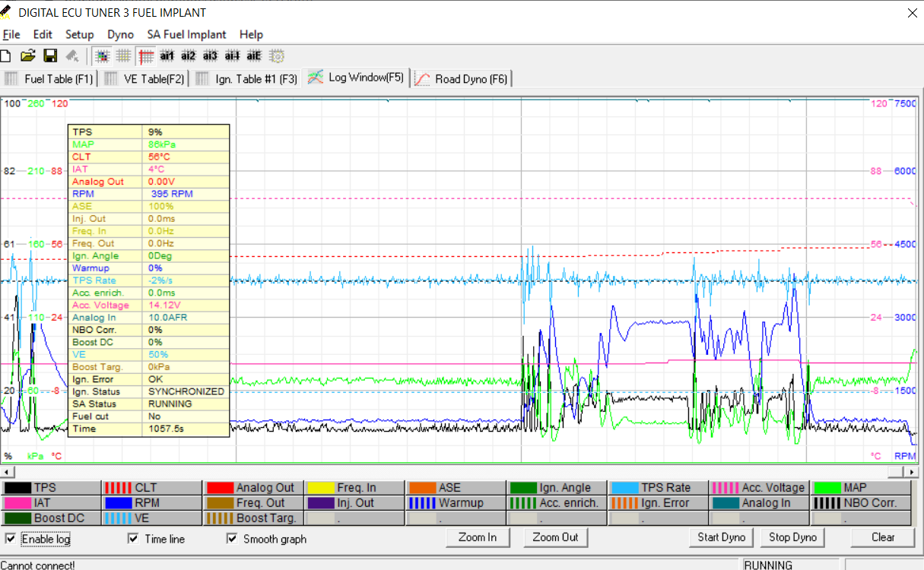The width and height of the screenshot is (924, 570).
Task: Toggle the Acc. enrich. legend channel
Action: point(557,503)
